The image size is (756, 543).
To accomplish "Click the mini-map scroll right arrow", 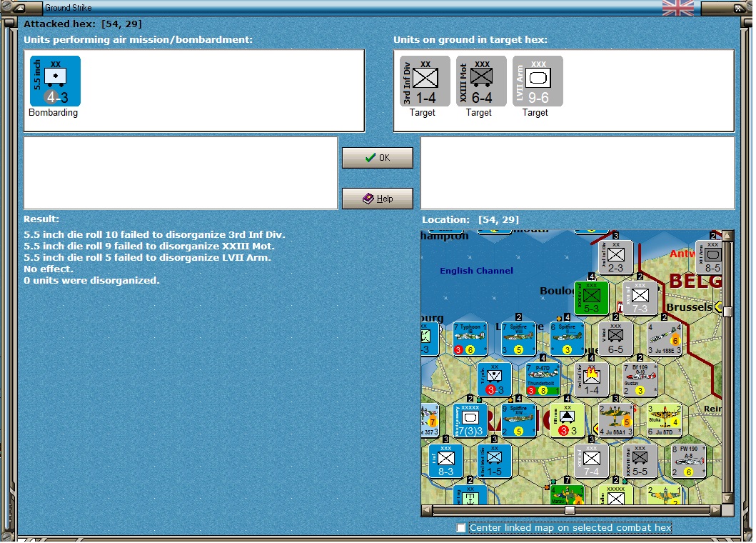I will pos(716,509).
